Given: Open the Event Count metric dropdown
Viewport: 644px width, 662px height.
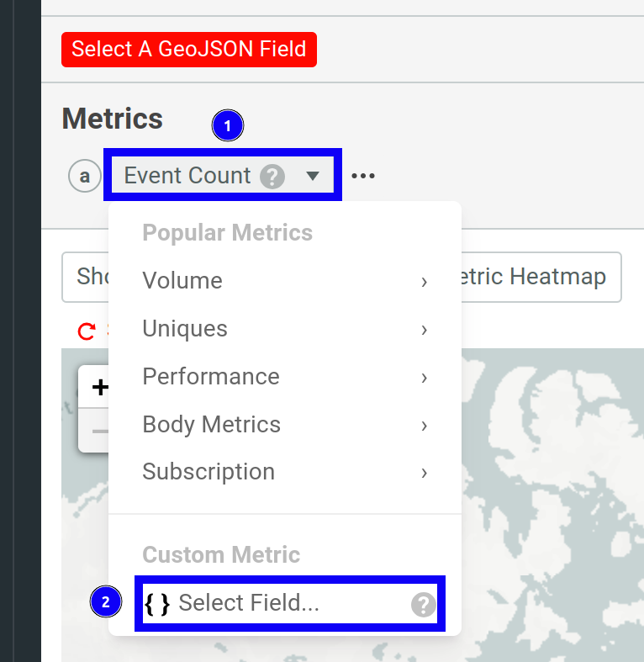Looking at the screenshot, I should coord(223,175).
